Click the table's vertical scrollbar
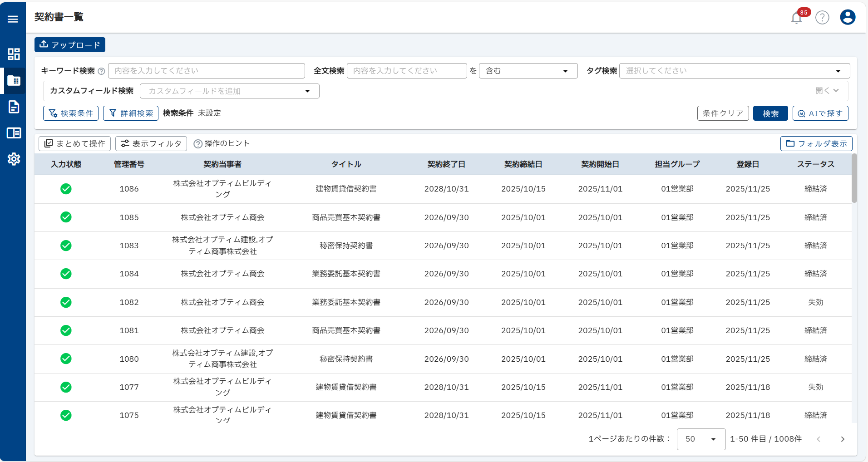868x462 pixels. (854, 178)
